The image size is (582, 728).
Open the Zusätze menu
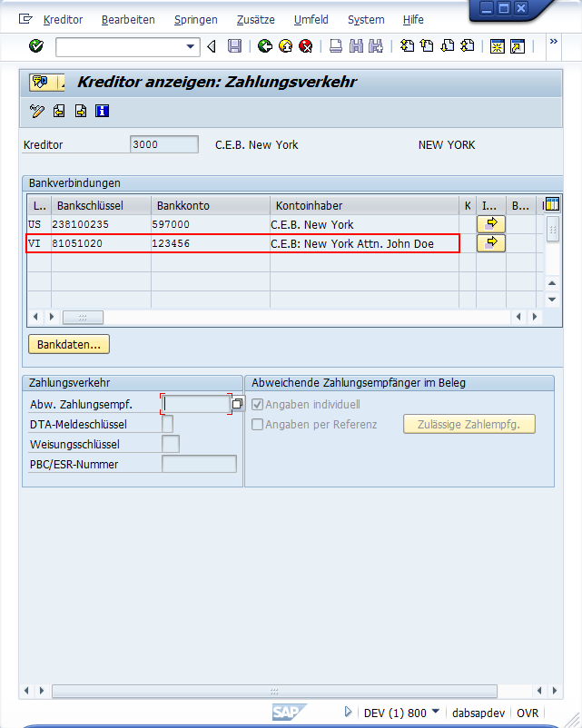point(256,20)
